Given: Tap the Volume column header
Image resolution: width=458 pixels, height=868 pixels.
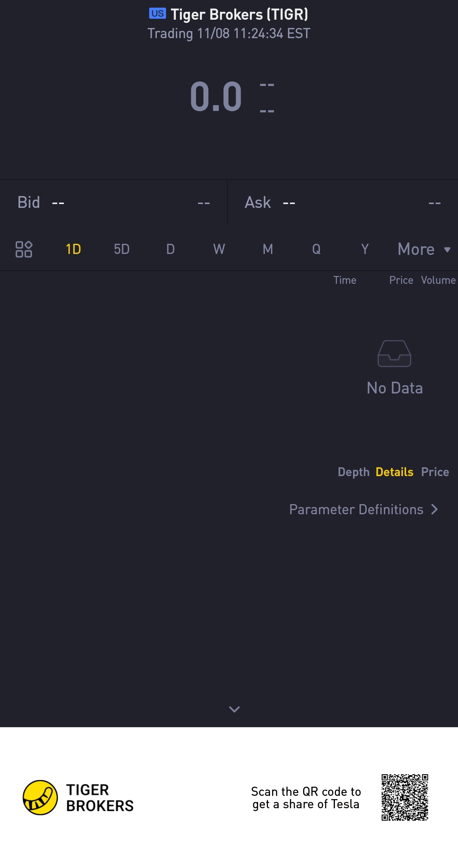Looking at the screenshot, I should (x=438, y=280).
